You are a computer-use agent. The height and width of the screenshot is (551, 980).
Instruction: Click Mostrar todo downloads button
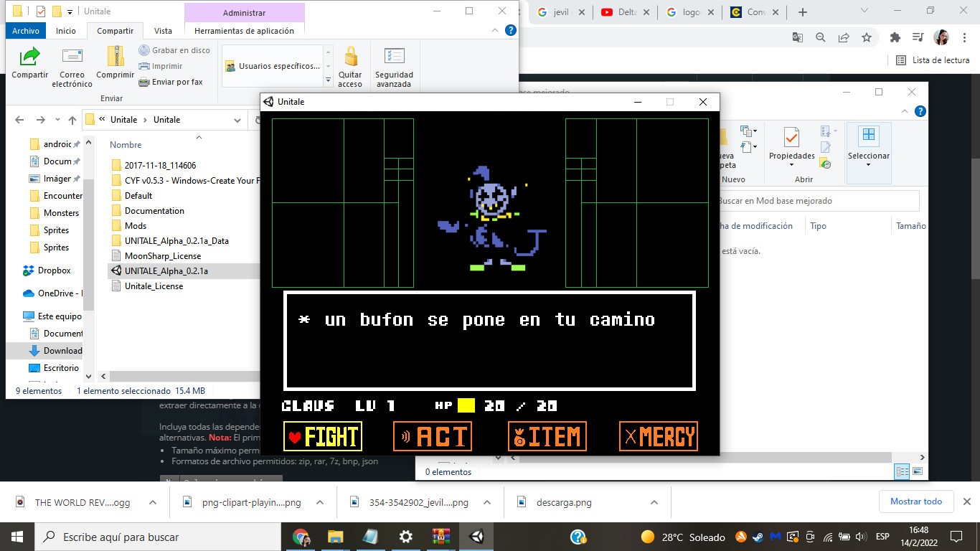[x=916, y=501]
